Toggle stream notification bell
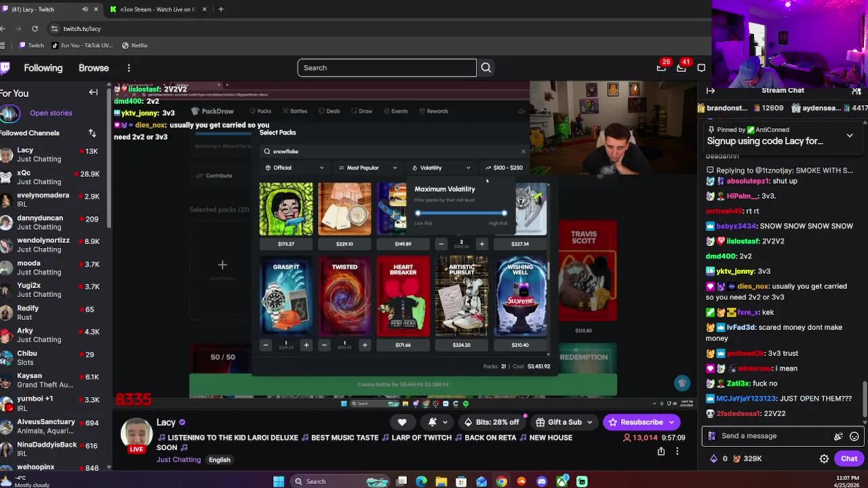The height and width of the screenshot is (488, 868). [x=433, y=422]
